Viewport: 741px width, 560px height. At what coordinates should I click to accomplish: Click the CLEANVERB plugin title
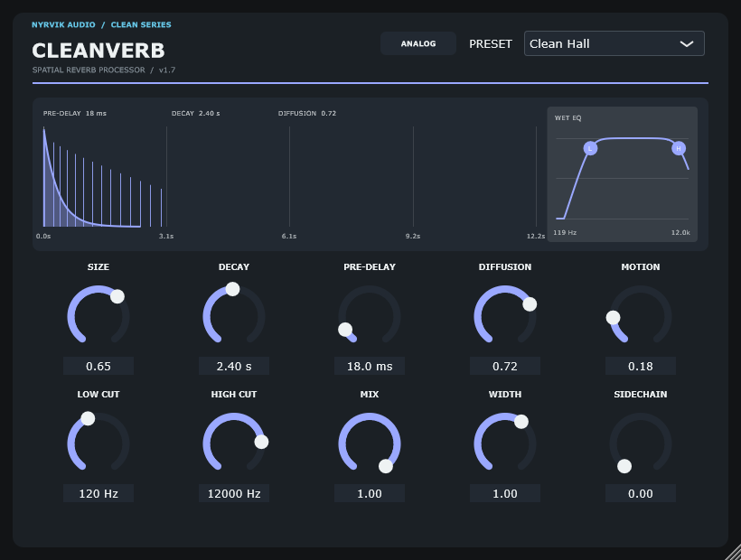coord(98,51)
